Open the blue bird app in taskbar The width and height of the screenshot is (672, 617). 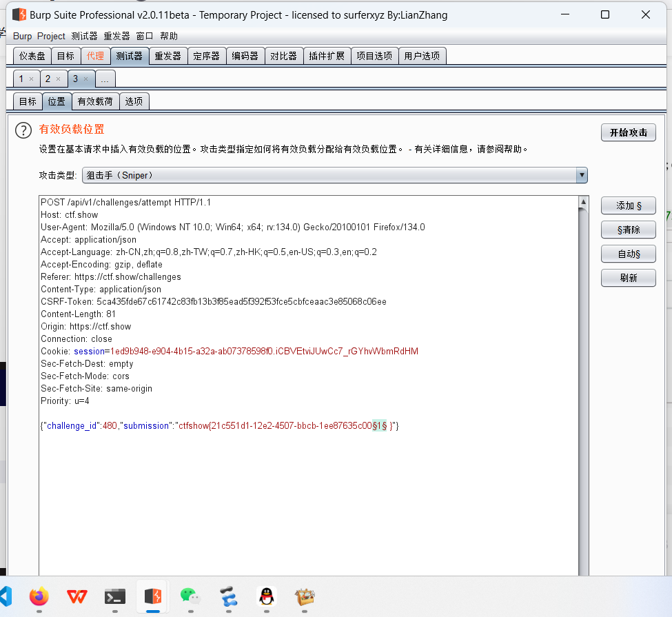228,596
